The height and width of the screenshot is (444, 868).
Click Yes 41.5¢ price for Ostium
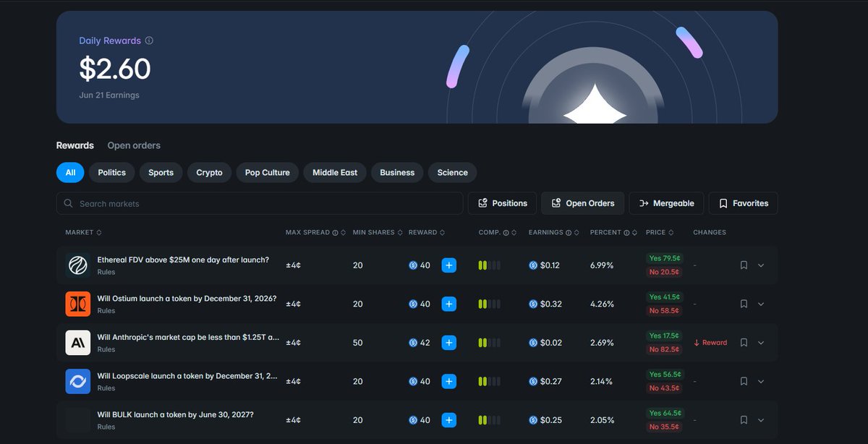pos(665,297)
